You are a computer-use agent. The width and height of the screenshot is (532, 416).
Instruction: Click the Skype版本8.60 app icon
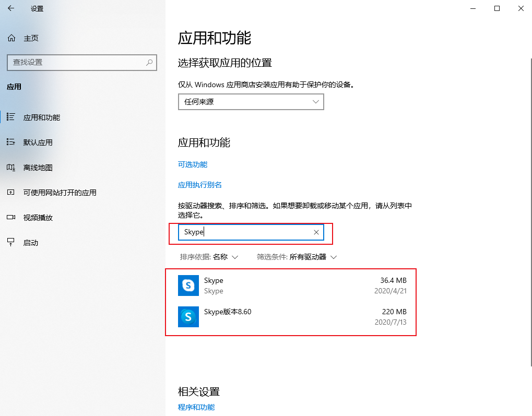188,317
